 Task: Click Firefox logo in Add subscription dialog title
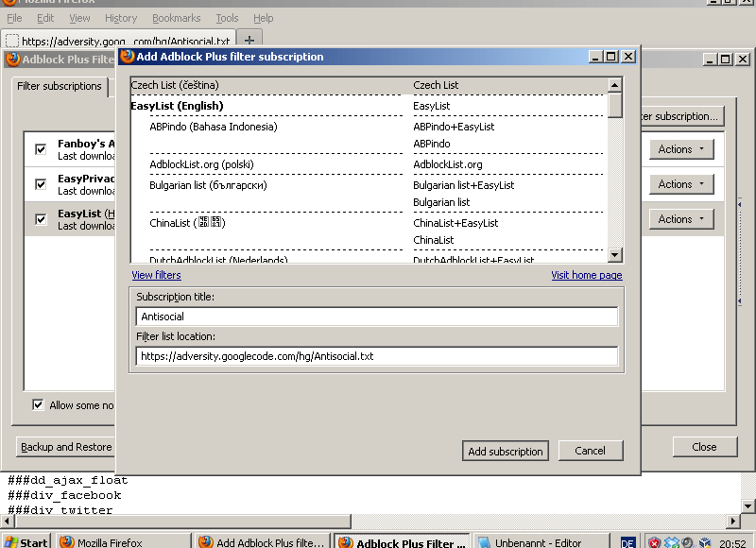pyautogui.click(x=128, y=57)
